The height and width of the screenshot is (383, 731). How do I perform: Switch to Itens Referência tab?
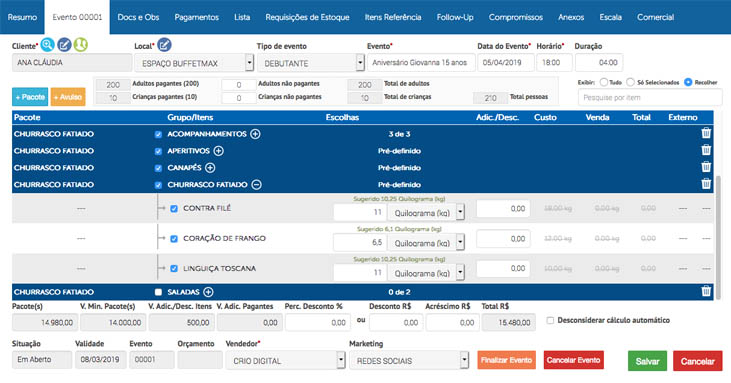(393, 17)
